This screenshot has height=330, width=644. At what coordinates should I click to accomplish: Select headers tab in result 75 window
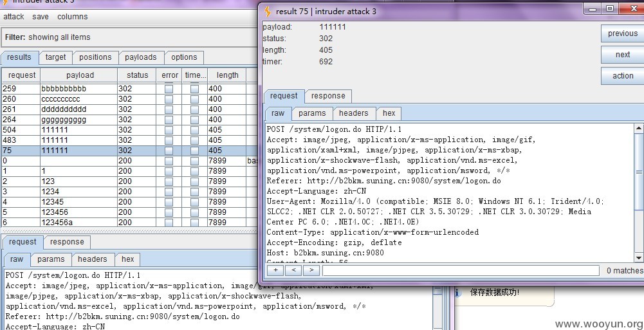[354, 113]
